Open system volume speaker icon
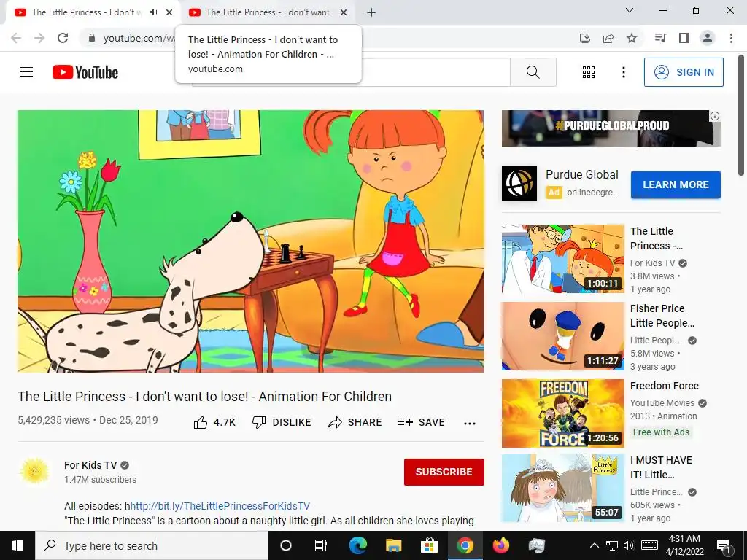 (x=629, y=545)
